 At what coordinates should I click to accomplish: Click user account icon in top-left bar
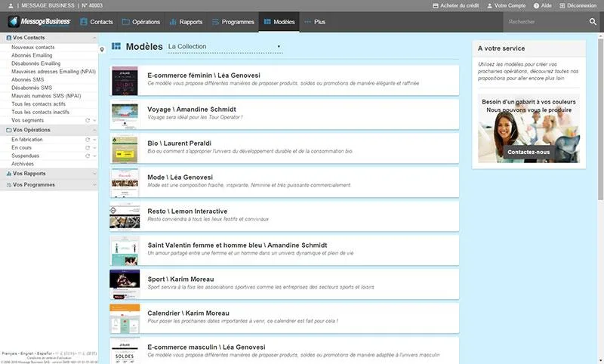coord(11,6)
